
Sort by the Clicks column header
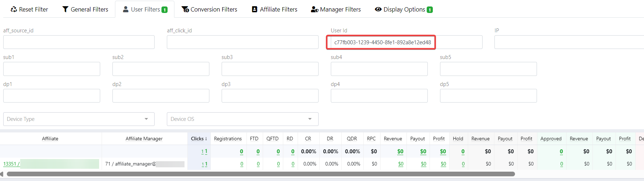point(199,139)
